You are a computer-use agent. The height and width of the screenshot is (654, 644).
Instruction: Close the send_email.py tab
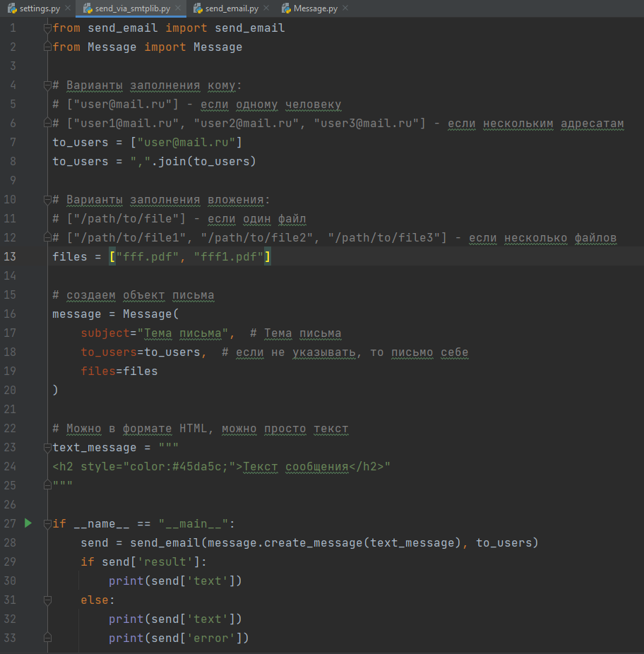266,8
